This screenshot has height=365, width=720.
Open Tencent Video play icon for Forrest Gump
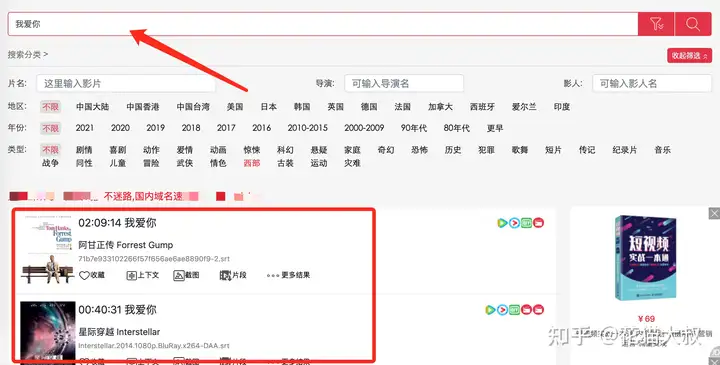coord(502,223)
